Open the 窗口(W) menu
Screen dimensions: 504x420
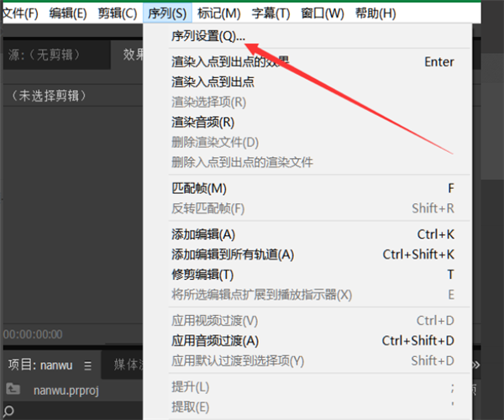pos(323,13)
